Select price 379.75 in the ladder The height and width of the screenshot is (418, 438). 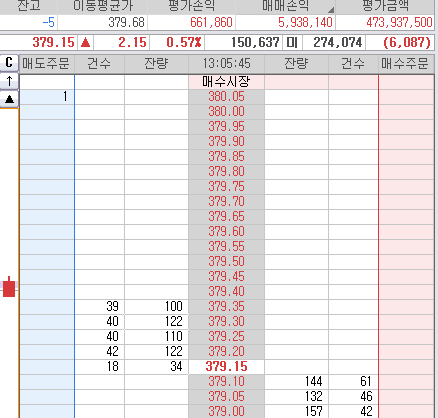pos(226,187)
